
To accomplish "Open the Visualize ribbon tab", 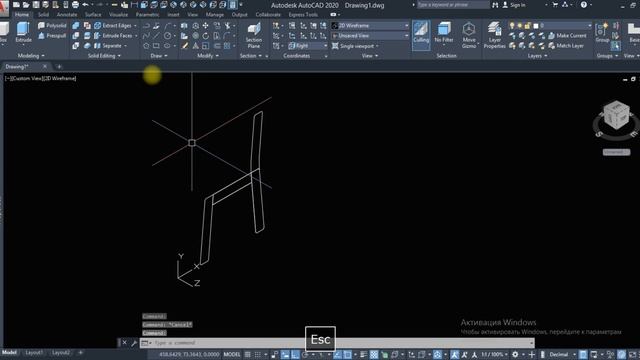I will click(118, 14).
